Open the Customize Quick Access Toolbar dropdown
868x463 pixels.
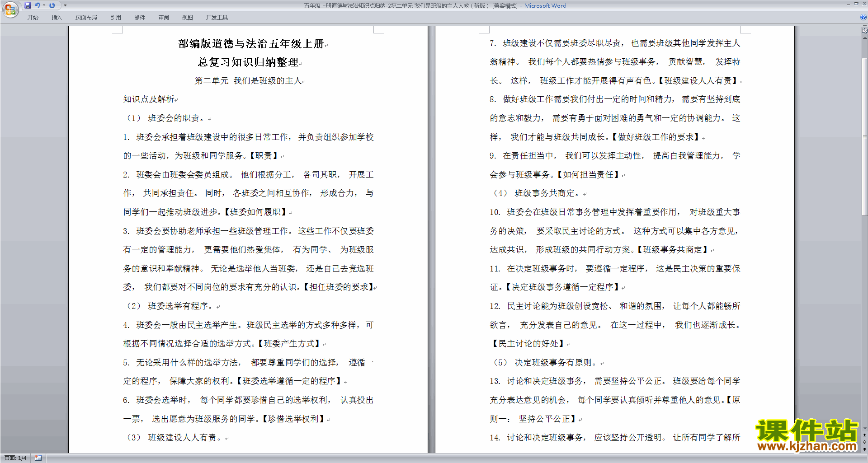(x=65, y=5)
